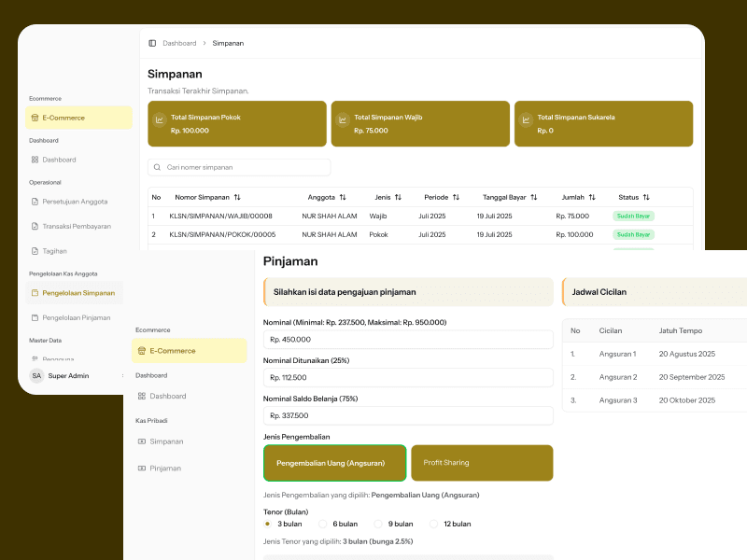This screenshot has height=560, width=747.
Task: Click the Tagihan document icon in sidebar
Action: (x=35, y=251)
